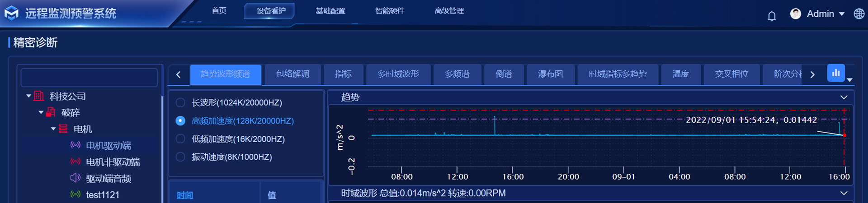The width and height of the screenshot is (868, 203).
Task: Click the Admin user avatar
Action: pyautogui.click(x=795, y=14)
